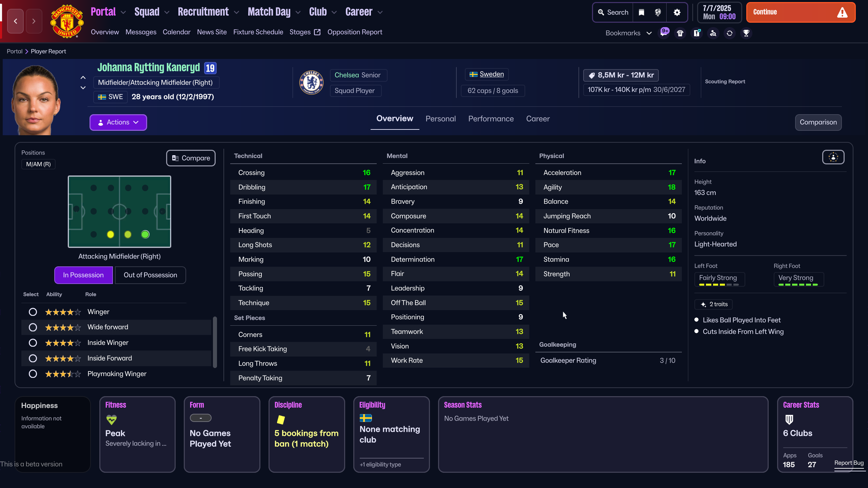Open settings gear icon in top bar
Viewport: 868px width, 488px height.
coord(677,13)
